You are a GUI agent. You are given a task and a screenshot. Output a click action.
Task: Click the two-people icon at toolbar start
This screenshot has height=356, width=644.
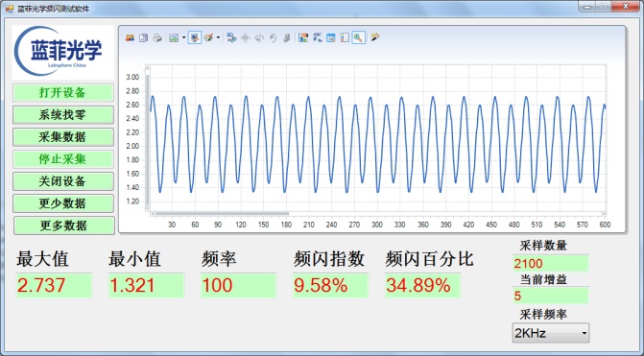(130, 37)
